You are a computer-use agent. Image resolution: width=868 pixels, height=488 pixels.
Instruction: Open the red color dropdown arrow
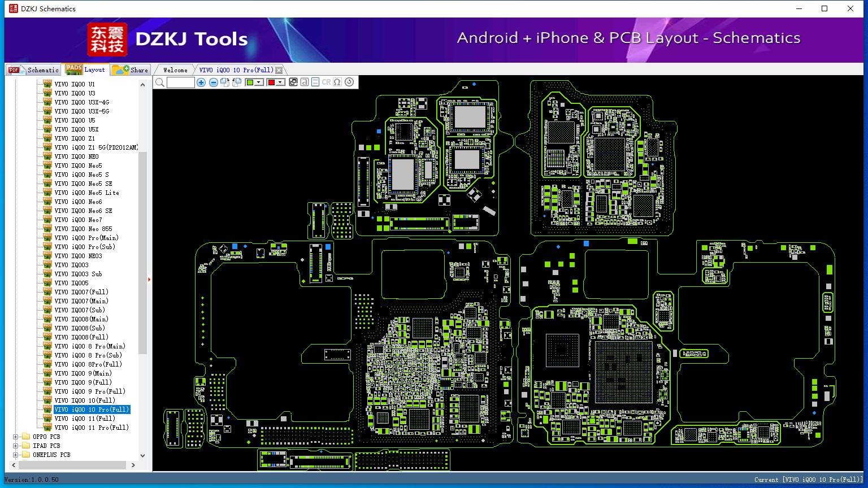[x=280, y=82]
